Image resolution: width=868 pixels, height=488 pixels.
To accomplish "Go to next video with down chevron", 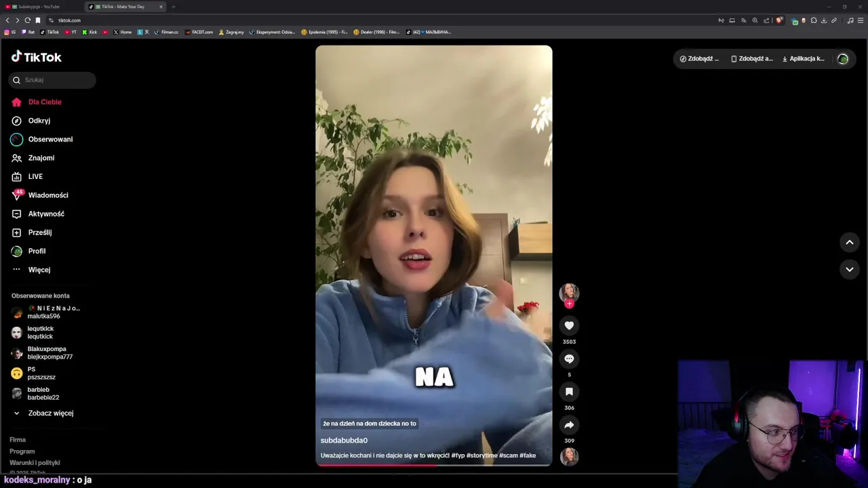I will tap(849, 269).
